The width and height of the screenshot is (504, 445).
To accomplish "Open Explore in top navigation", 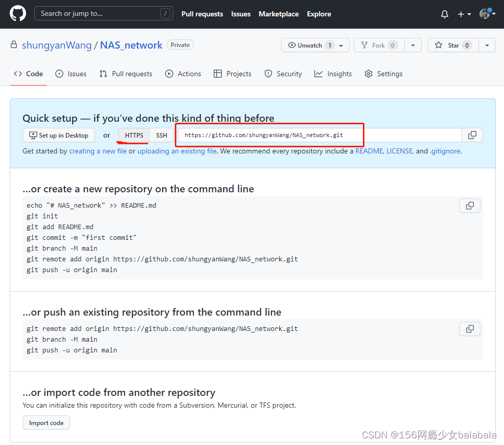I will click(x=319, y=14).
